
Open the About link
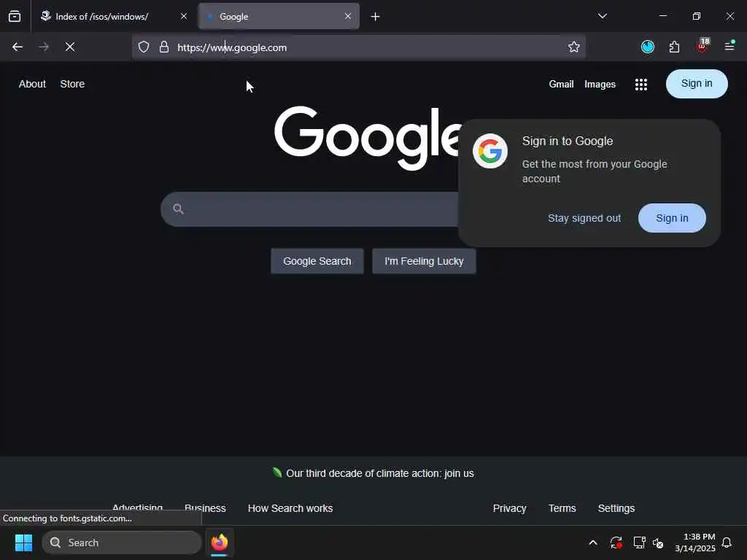32,84
